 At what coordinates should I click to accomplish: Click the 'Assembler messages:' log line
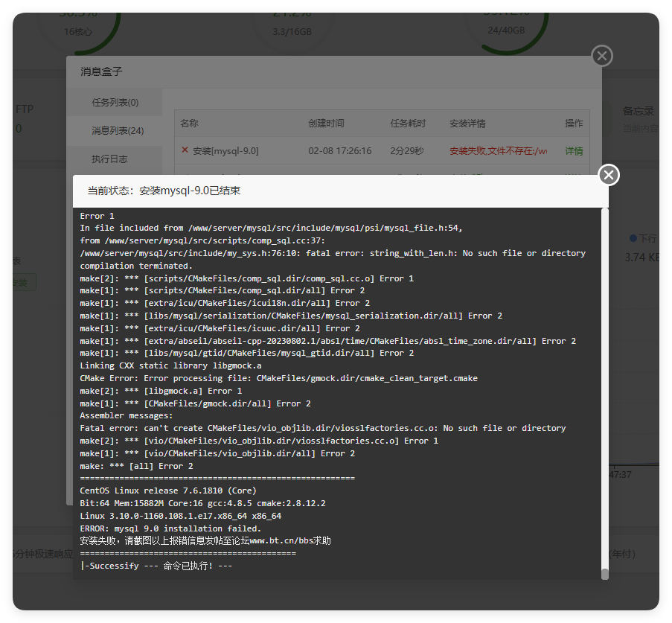pos(127,415)
